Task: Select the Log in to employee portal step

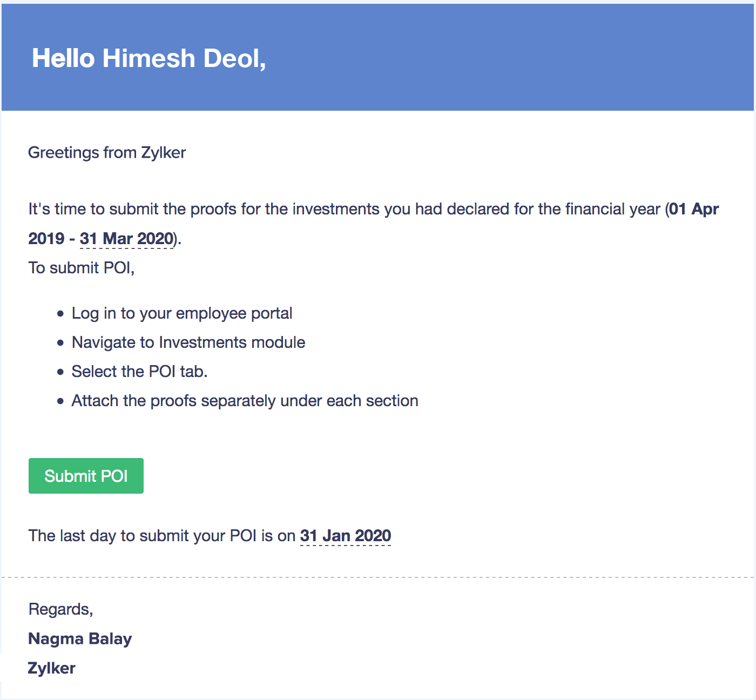Action: point(182,313)
